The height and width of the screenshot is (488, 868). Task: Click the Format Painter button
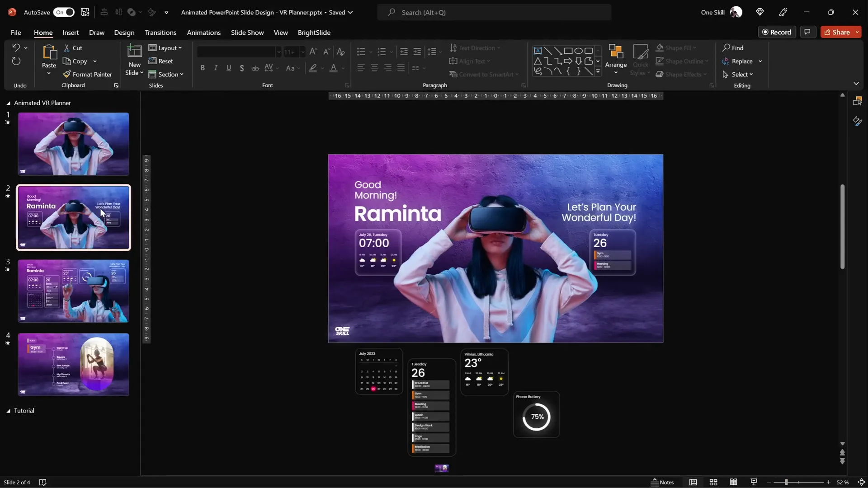tap(87, 74)
